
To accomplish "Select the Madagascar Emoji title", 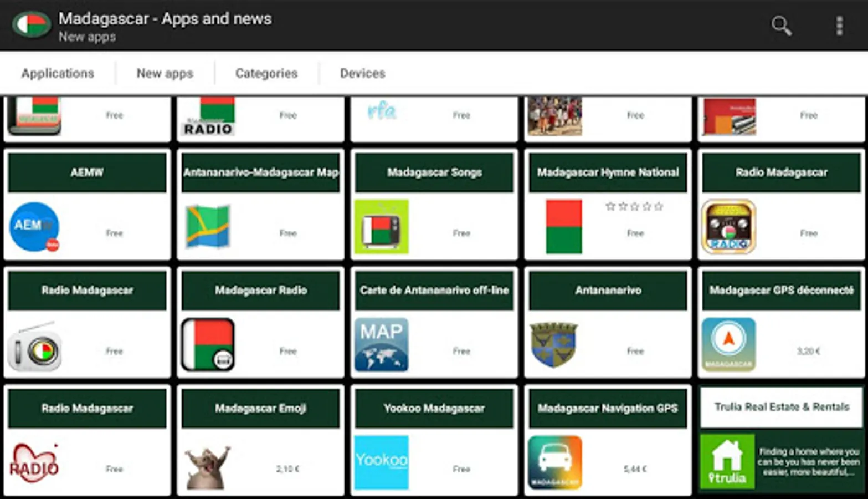I will pos(260,408).
